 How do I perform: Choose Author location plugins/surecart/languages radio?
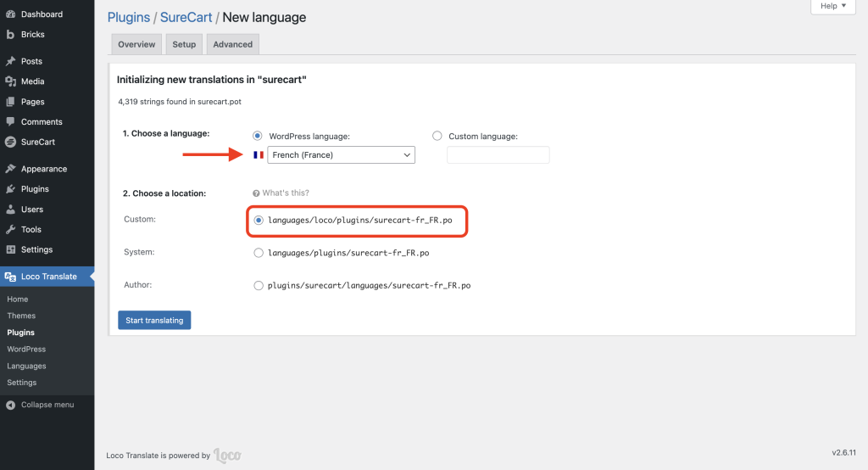pos(259,285)
